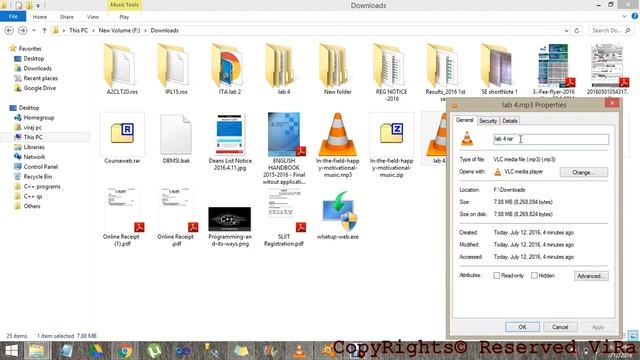Open the lab 4 folder

tap(284, 69)
